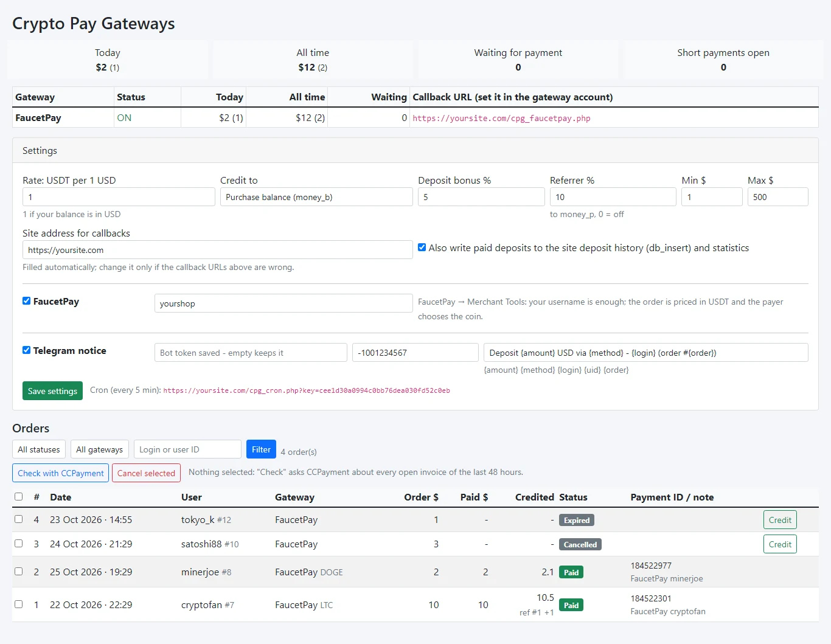Viewport: 831px width, 644px height.
Task: Click Paid badge on minerjoe's order
Action: (x=571, y=572)
